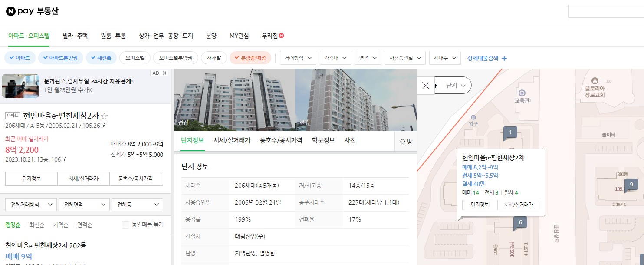The width and height of the screenshot is (644, 265).
Task: Switch to 아파트·오피스텔 main tab
Action: tap(29, 36)
